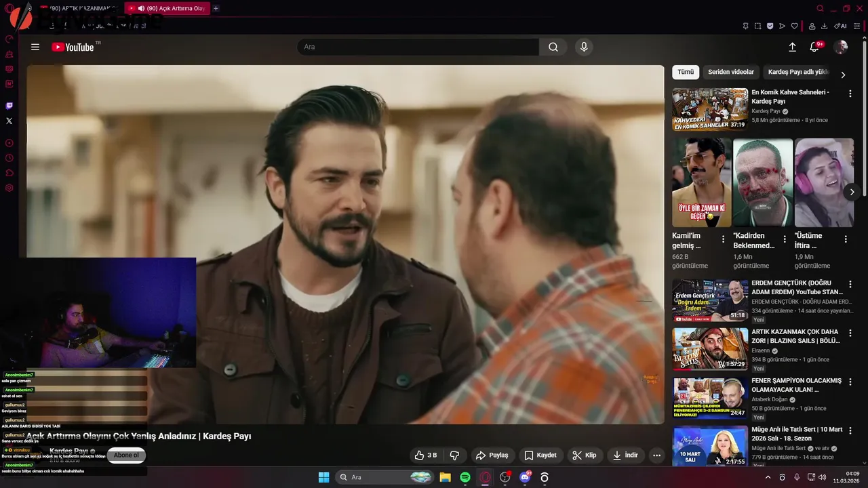Image resolution: width=868 pixels, height=488 pixels.
Task: Open sidebar settings gear in Opera GX
Action: point(9,188)
